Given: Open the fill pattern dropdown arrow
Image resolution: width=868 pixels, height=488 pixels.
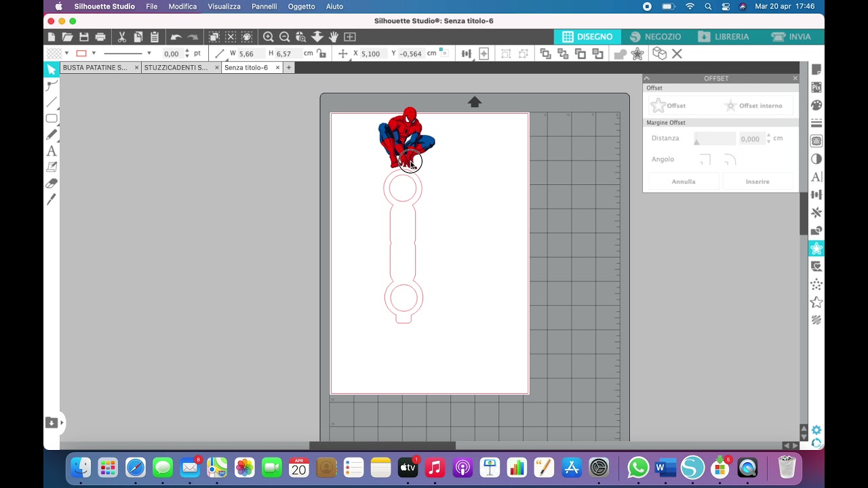Looking at the screenshot, I should click(66, 54).
